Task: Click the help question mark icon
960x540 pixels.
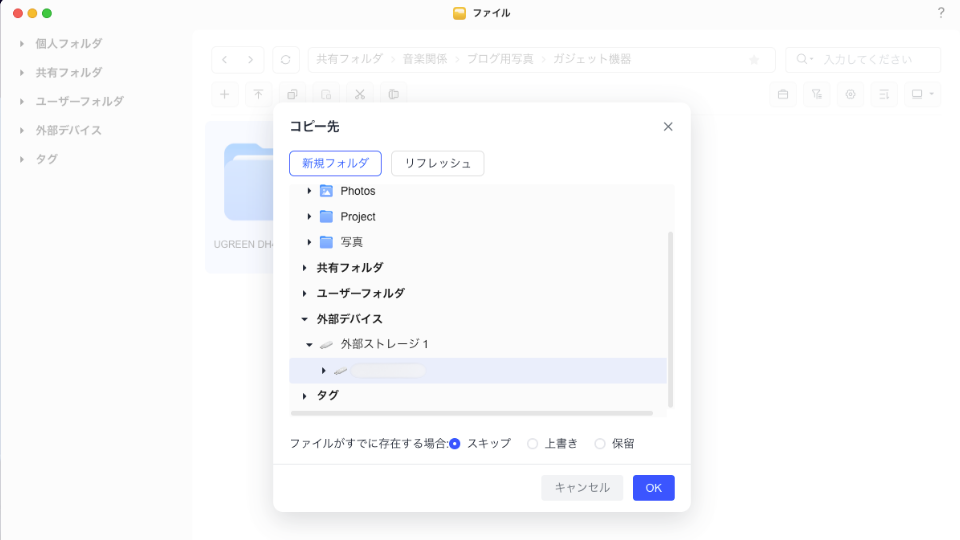Action: click(x=940, y=13)
